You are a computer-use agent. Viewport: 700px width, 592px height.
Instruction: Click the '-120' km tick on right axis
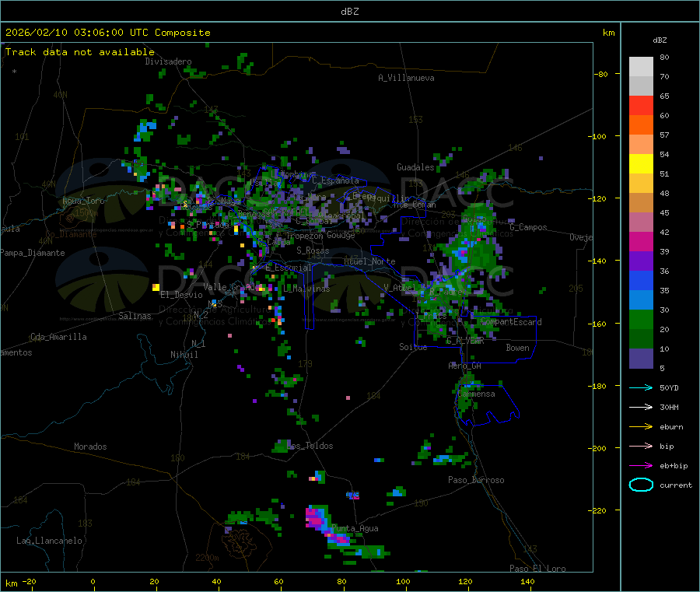[599, 198]
